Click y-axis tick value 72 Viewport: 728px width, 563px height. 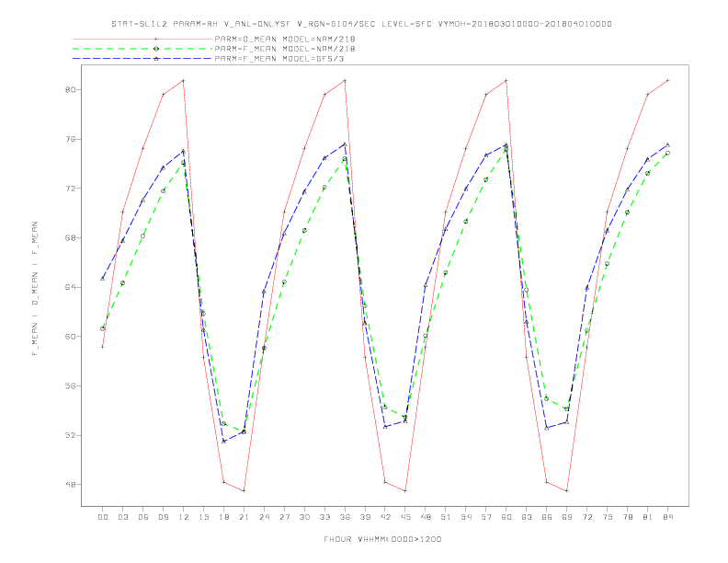coord(70,189)
